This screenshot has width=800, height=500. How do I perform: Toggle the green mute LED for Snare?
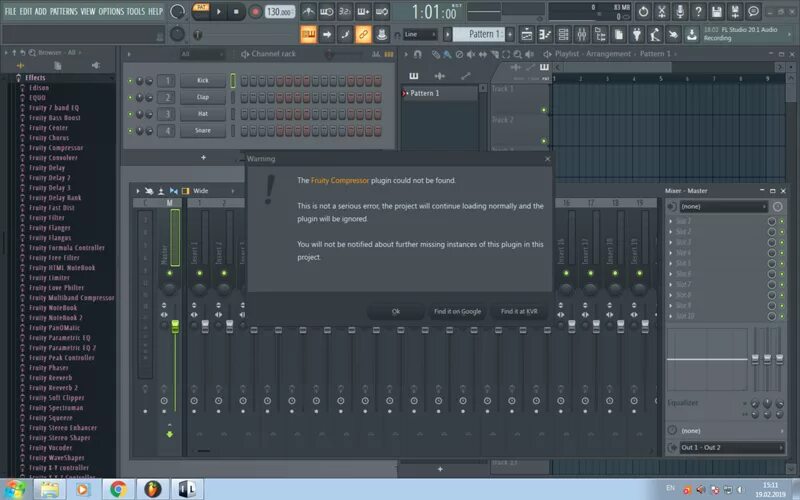(x=131, y=131)
